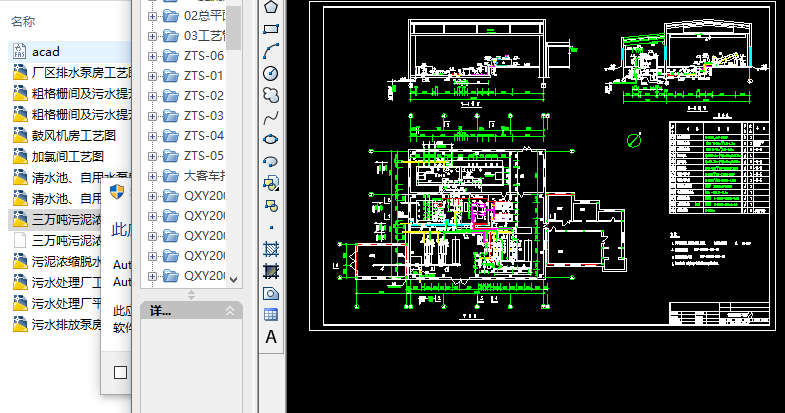Select the Ellipse draw tool
785x413 pixels.
pos(271,139)
